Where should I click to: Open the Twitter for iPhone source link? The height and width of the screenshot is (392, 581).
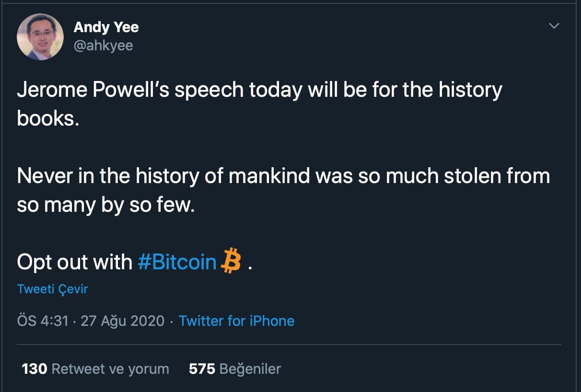[236, 321]
